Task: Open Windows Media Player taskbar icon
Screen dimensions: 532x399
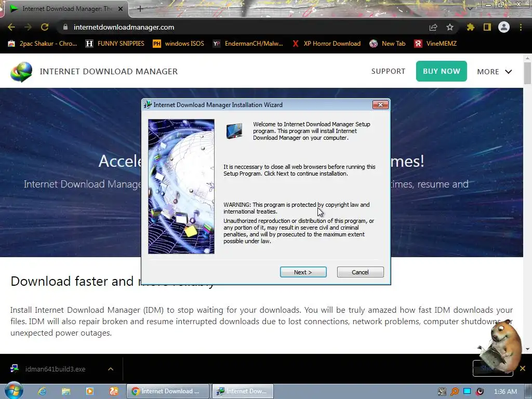Action: pyautogui.click(x=89, y=391)
